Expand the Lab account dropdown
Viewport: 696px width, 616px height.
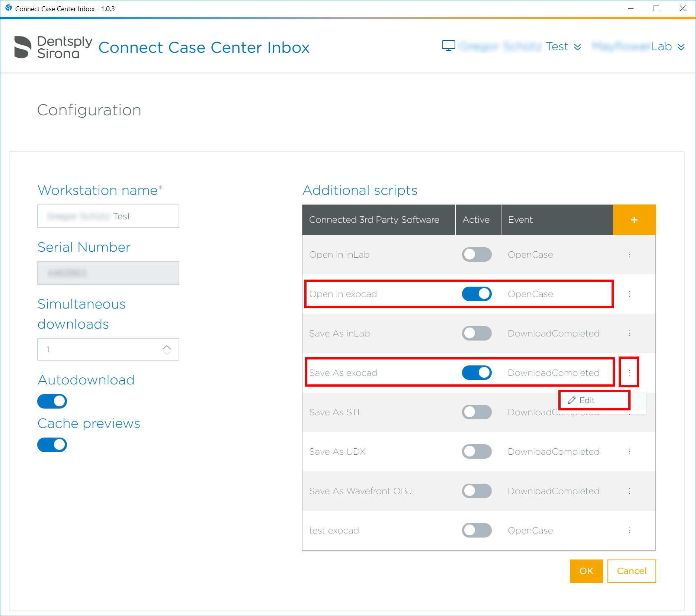coord(681,47)
